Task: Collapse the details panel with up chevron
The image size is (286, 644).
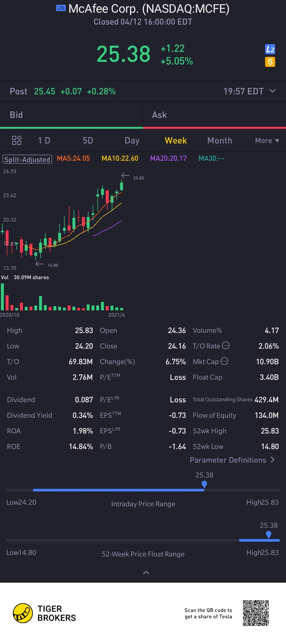Action: (146, 573)
